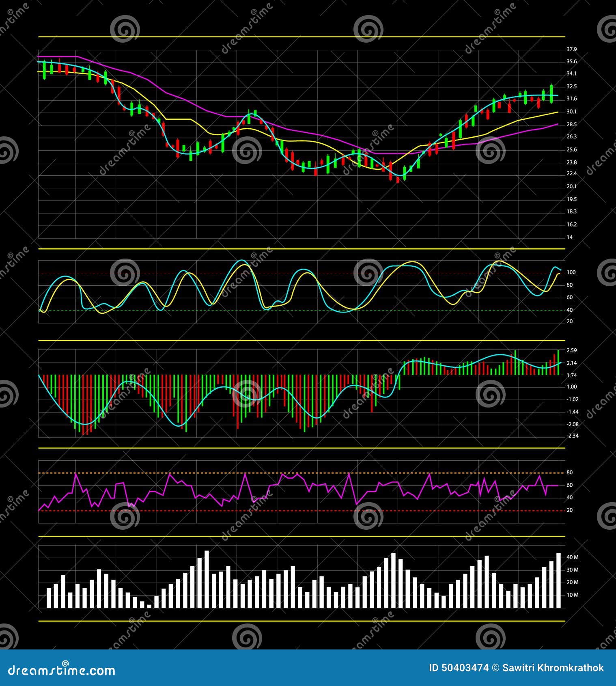Viewport: 616px width, 686px height.
Task: Click the 22.4 price axis label
Action: coord(571,174)
